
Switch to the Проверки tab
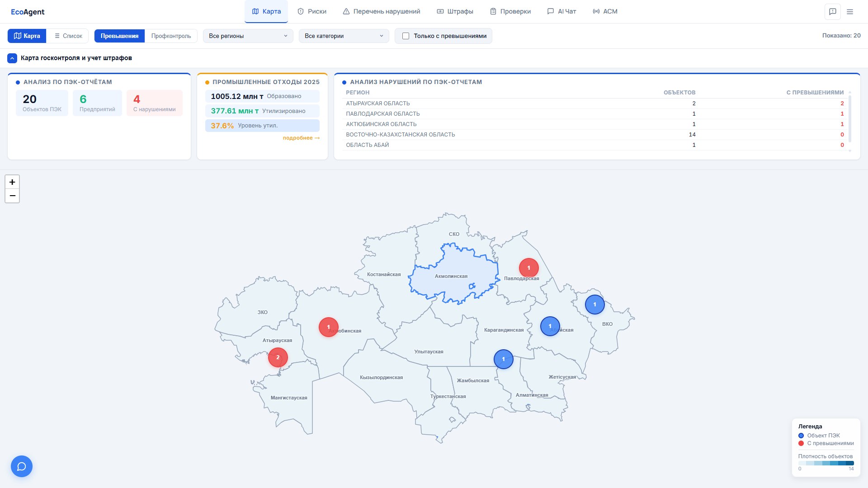510,11
